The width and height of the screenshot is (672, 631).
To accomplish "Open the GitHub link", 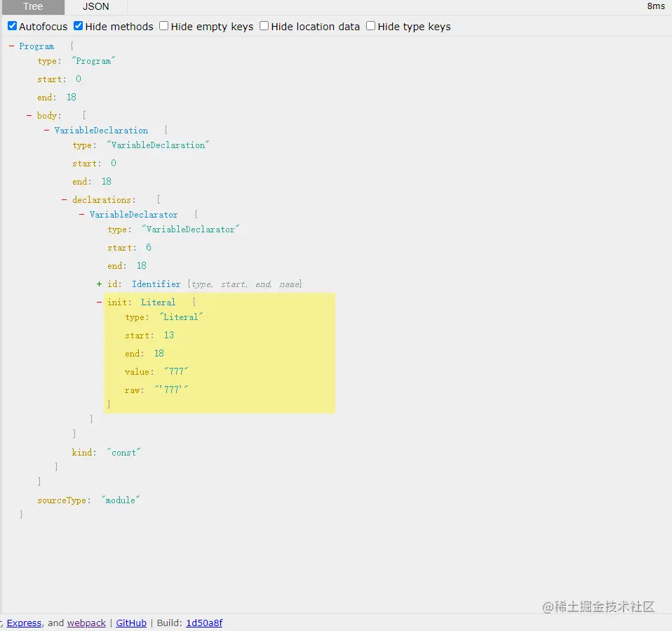I will pyautogui.click(x=131, y=623).
